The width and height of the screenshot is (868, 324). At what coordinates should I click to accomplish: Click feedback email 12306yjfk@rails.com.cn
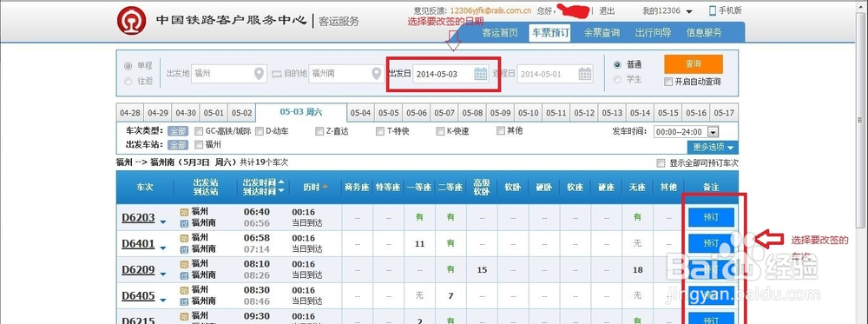coord(490,10)
